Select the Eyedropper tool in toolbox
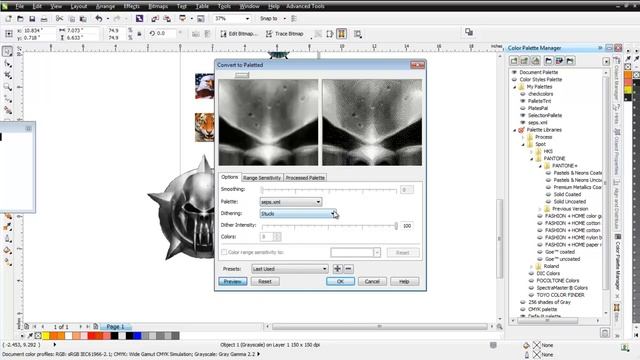This screenshot has height=360, width=640. click(x=7, y=227)
